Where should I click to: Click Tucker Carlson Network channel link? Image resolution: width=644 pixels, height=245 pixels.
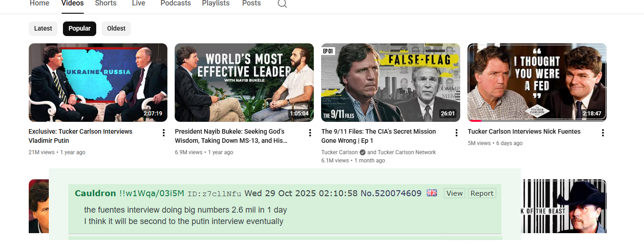(x=407, y=152)
